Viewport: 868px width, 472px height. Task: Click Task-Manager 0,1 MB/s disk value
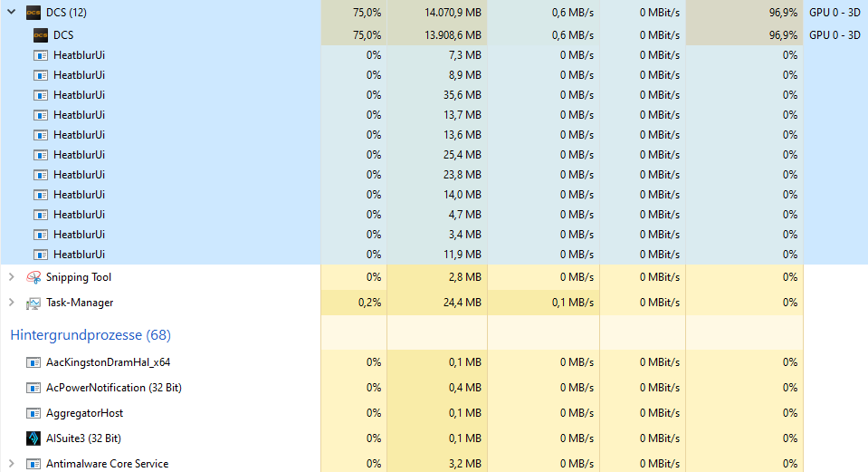572,303
